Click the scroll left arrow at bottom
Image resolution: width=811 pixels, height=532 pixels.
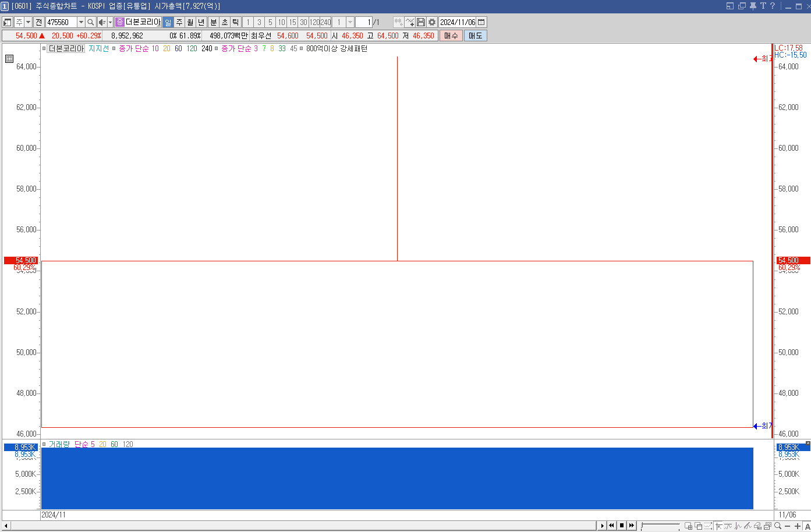(x=6, y=526)
